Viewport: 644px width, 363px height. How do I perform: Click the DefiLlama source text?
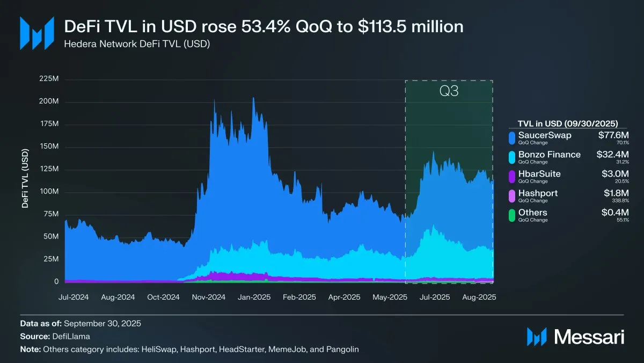pyautogui.click(x=71, y=336)
